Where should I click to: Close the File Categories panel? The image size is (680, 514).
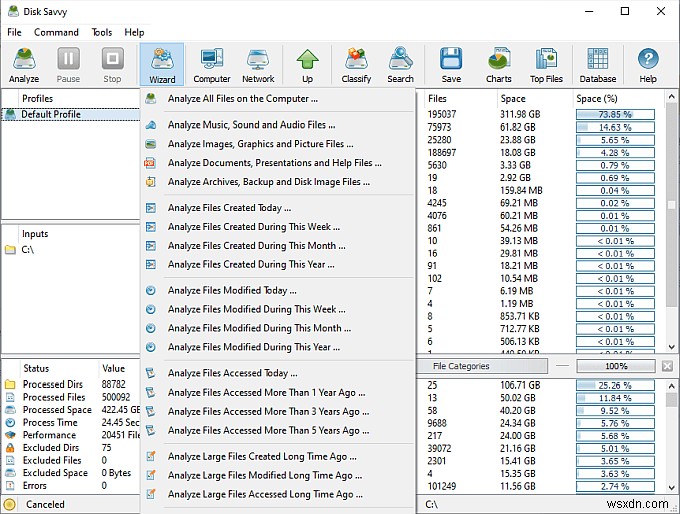667,367
